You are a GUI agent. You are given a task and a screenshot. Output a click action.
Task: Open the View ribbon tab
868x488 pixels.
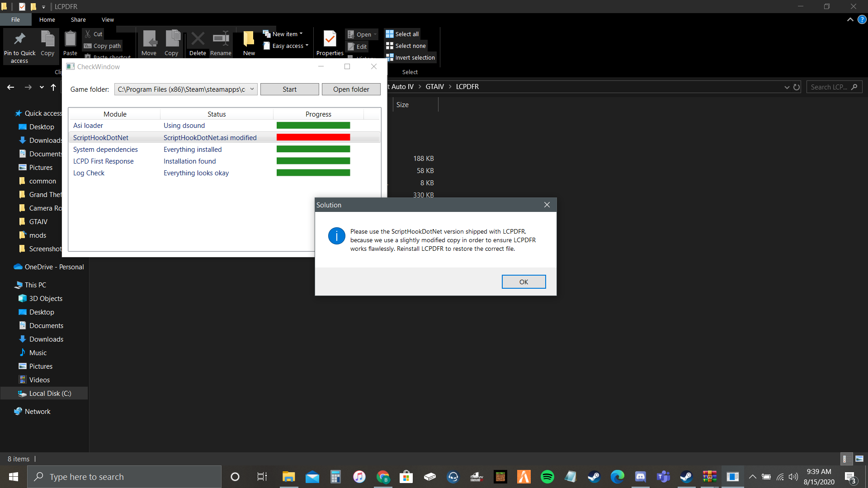(108, 19)
